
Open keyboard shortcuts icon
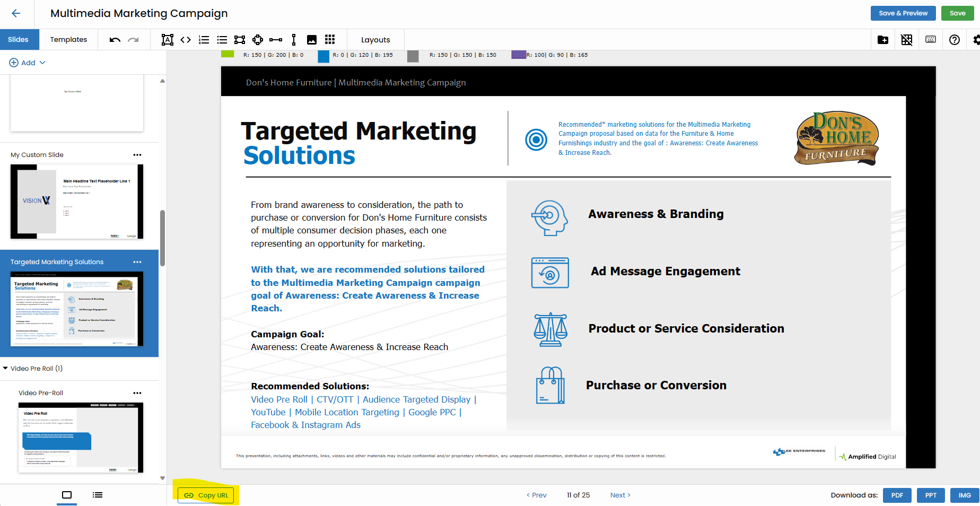click(931, 40)
